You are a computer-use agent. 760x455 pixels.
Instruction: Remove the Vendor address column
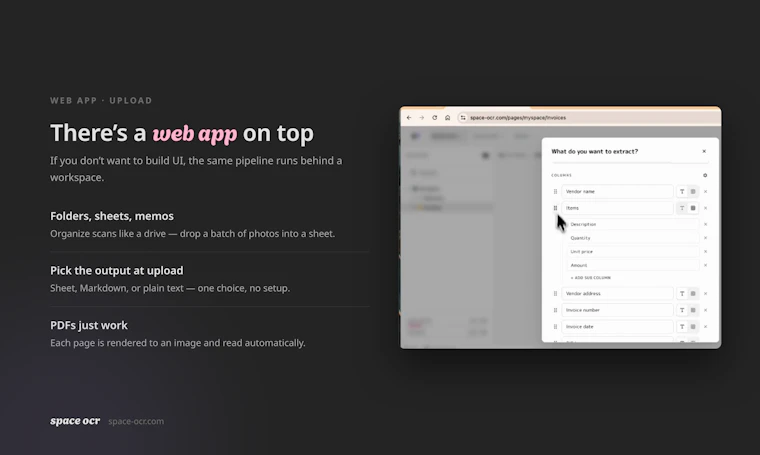coord(706,294)
